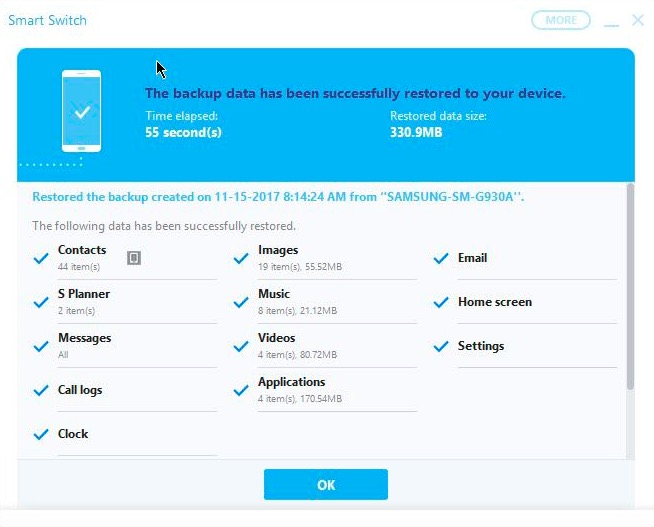
Task: Click the Messages label
Action: pos(85,338)
